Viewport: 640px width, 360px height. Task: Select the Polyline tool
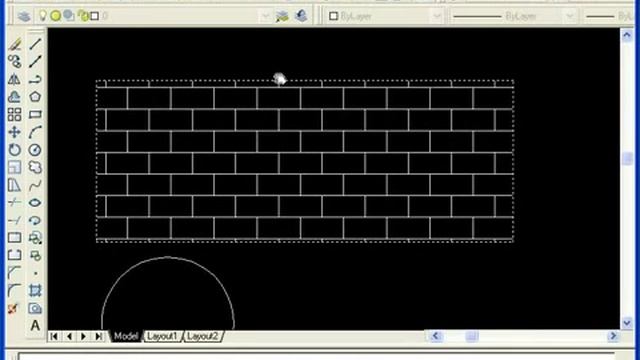pyautogui.click(x=35, y=79)
